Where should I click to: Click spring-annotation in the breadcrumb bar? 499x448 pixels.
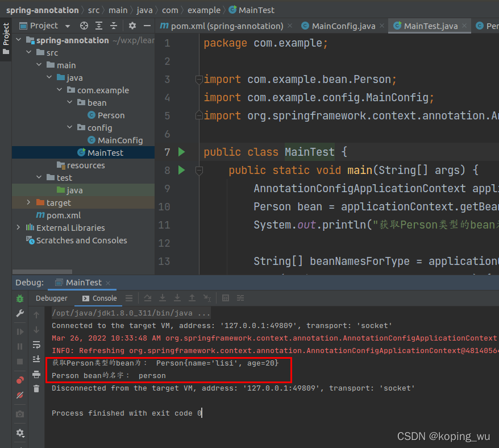click(x=42, y=10)
